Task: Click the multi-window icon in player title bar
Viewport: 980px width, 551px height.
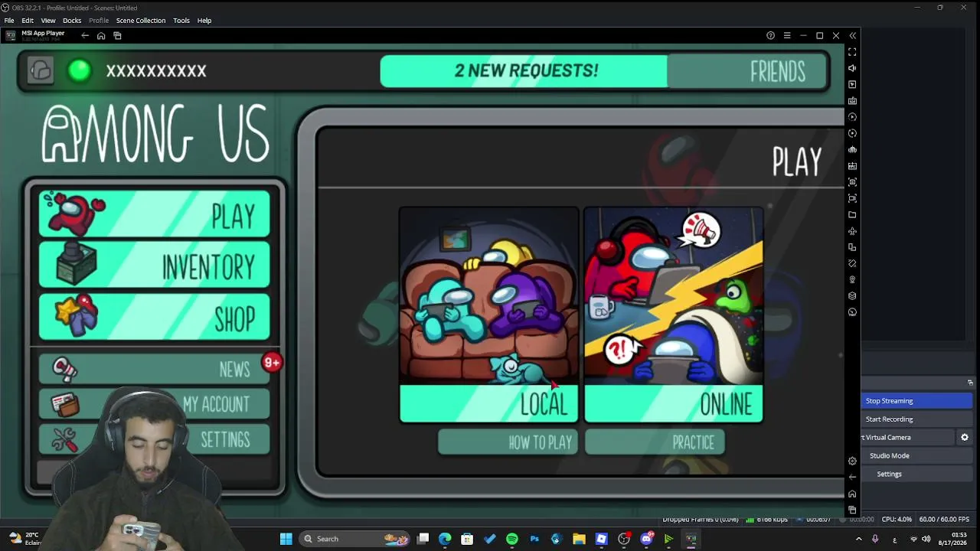Action: pyautogui.click(x=117, y=36)
